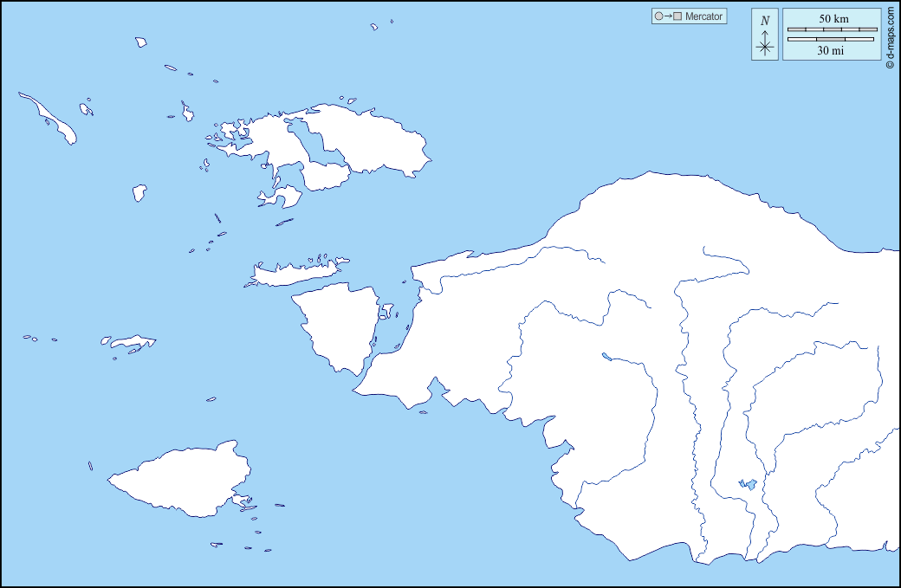Click the small blue lake on the mainland

[747, 485]
